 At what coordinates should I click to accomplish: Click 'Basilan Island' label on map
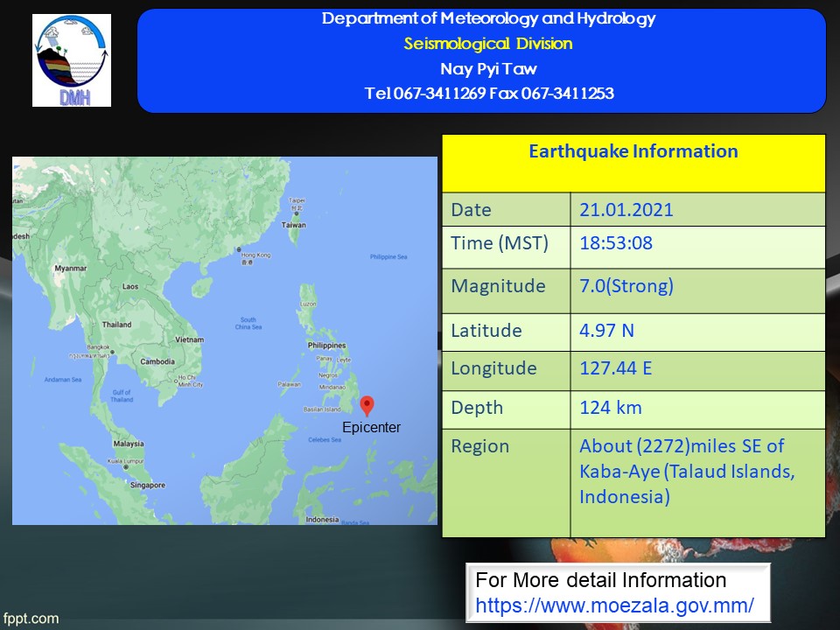pos(322,409)
